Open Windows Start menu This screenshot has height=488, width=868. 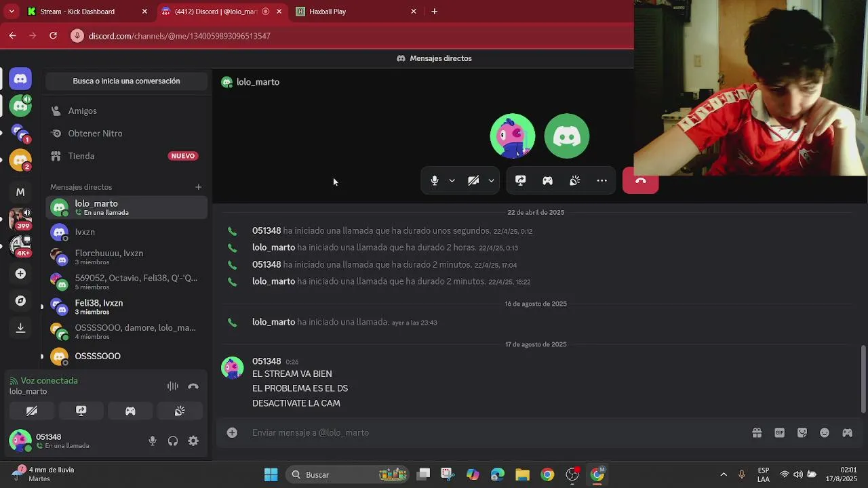point(271,474)
